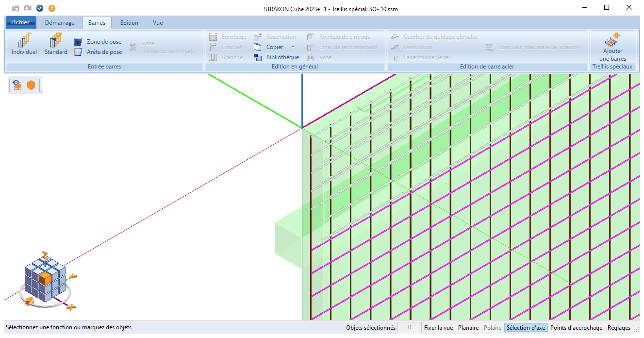Click the 'Objets sélectionnés' label
The height and width of the screenshot is (338, 644).
tap(371, 328)
